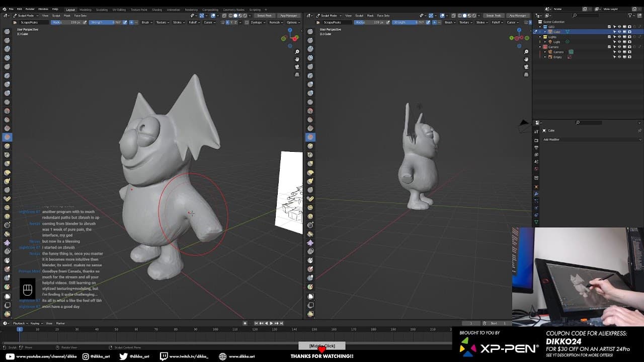Uncheck the Lights collection checkbox in outliner
Screen dimensions: 644x362
tap(609, 37)
